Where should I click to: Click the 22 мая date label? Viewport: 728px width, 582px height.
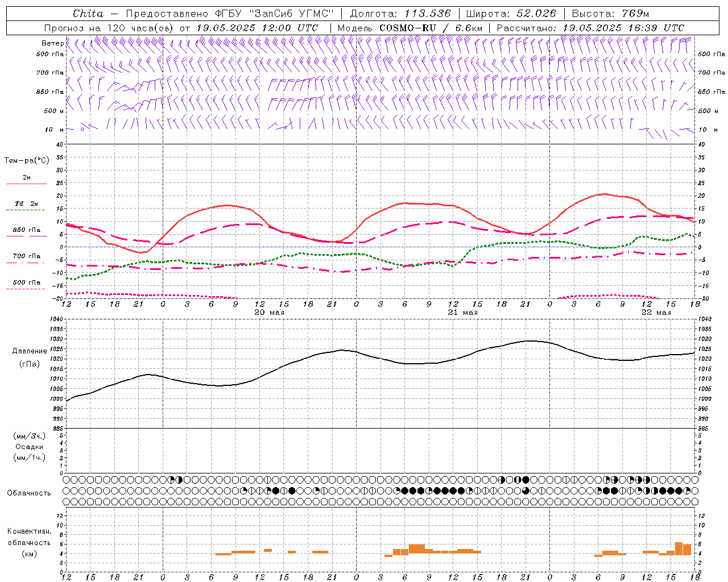[x=656, y=313]
